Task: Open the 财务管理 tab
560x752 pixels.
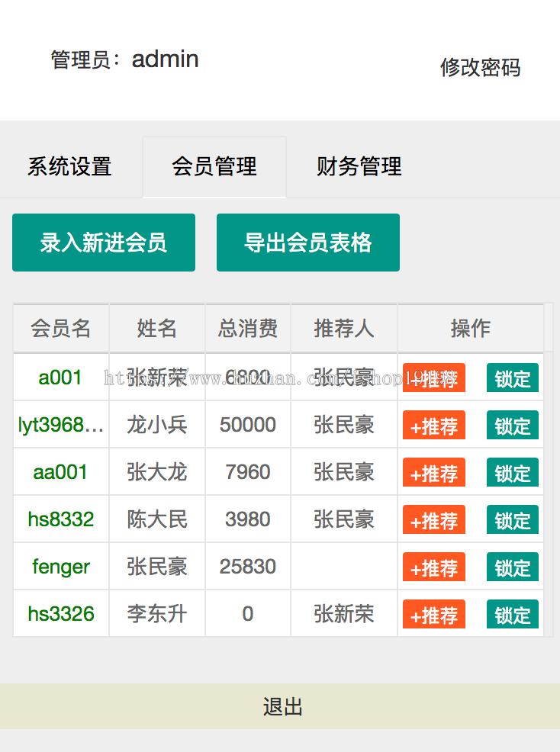Action: (x=359, y=167)
